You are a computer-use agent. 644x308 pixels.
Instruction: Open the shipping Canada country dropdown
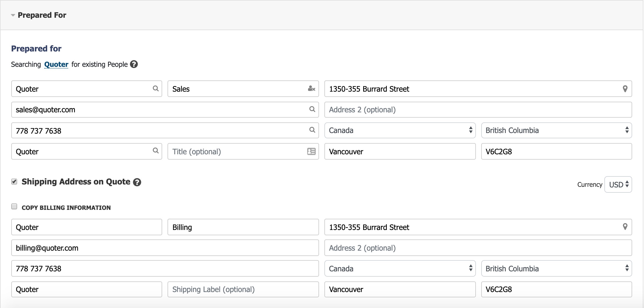click(400, 268)
